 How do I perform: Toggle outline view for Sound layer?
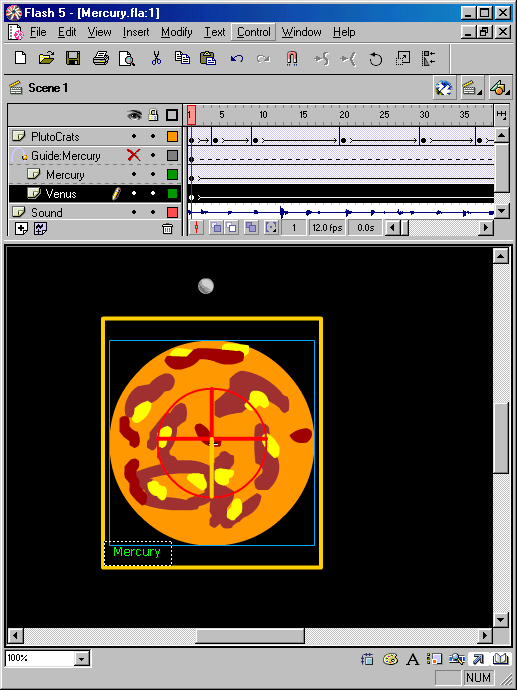click(x=172, y=213)
